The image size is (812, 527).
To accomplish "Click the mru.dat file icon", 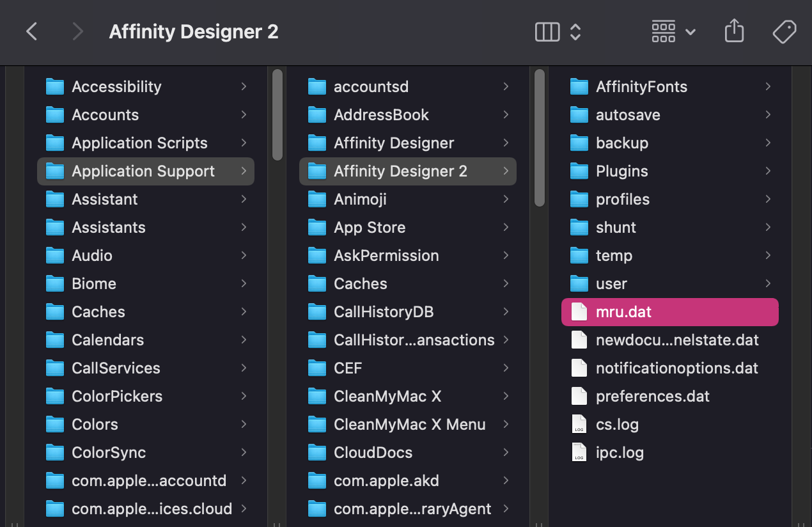I will pyautogui.click(x=579, y=311).
